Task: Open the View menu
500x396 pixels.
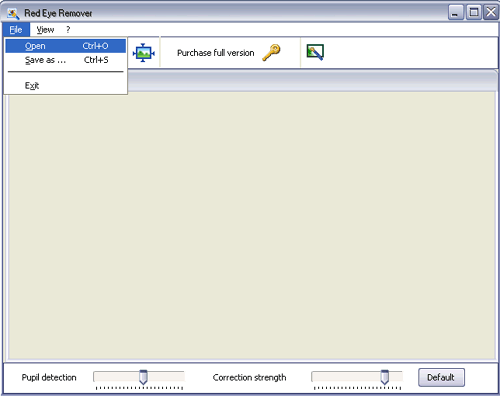Action: click(x=45, y=30)
